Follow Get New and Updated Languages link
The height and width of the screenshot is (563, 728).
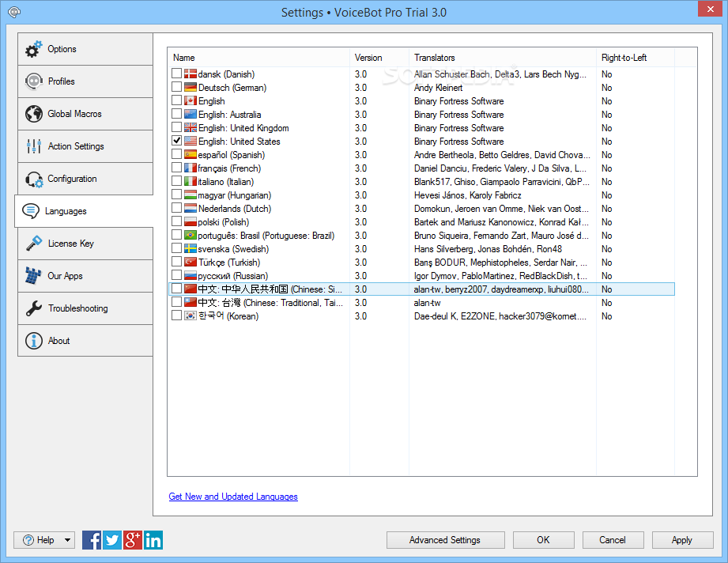coord(233,497)
